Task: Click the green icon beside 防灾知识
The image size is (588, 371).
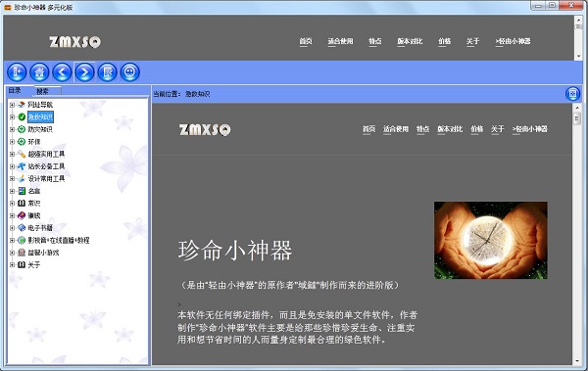Action: coord(22,129)
